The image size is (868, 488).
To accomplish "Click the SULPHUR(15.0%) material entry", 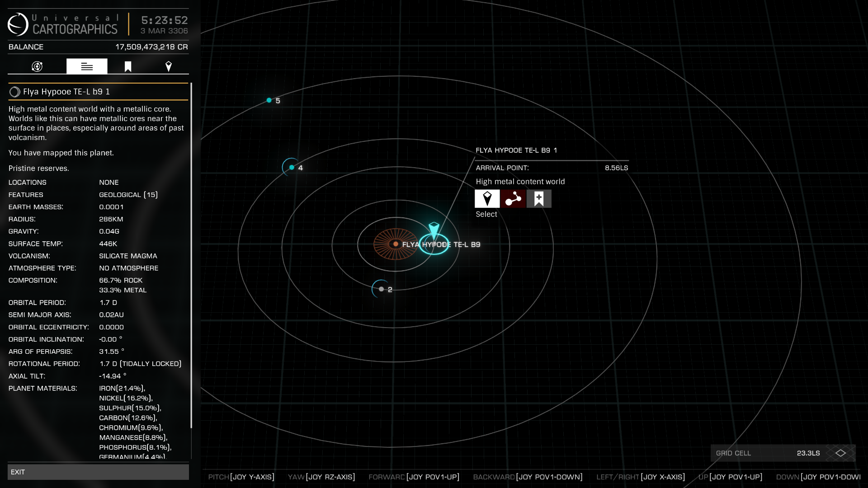I will 130,408.
